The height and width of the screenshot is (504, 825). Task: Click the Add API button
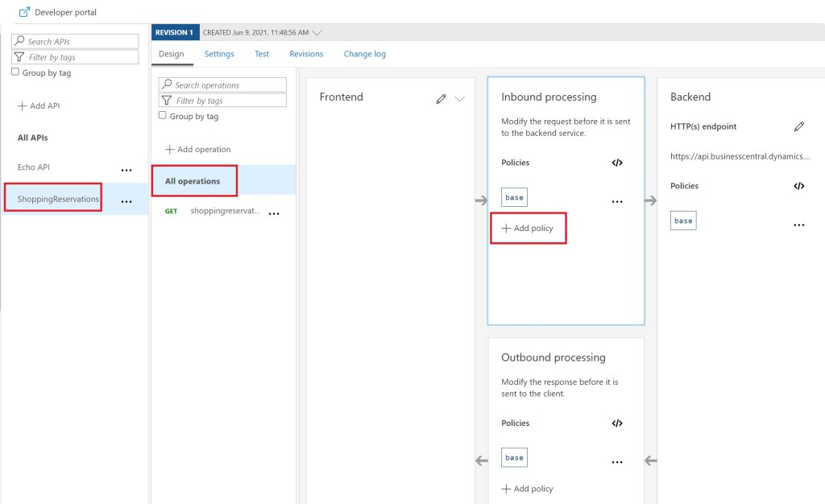(x=39, y=105)
